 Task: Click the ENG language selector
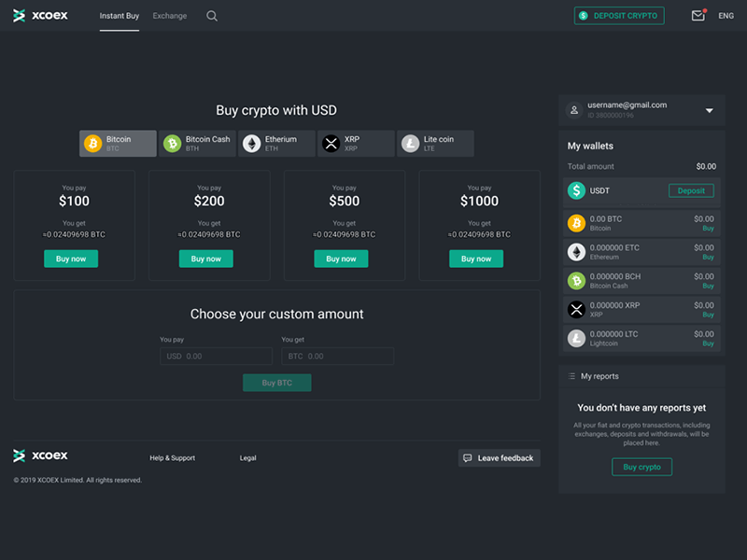pos(726,16)
